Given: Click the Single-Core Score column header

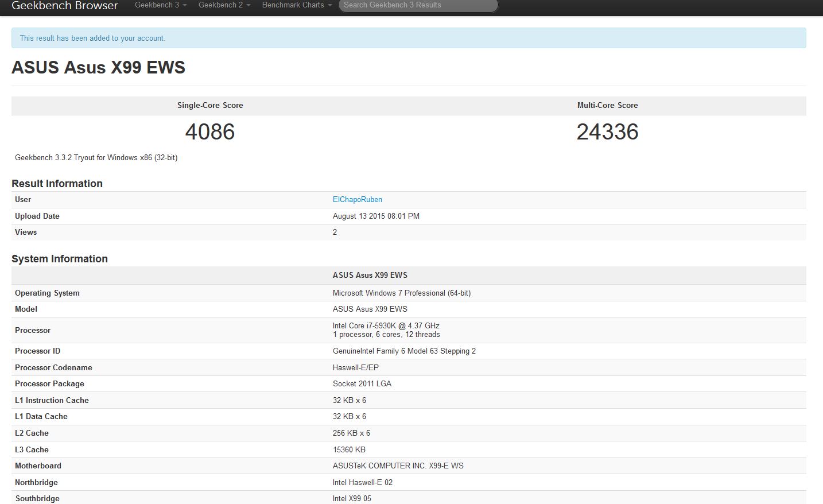Looking at the screenshot, I should point(210,105).
